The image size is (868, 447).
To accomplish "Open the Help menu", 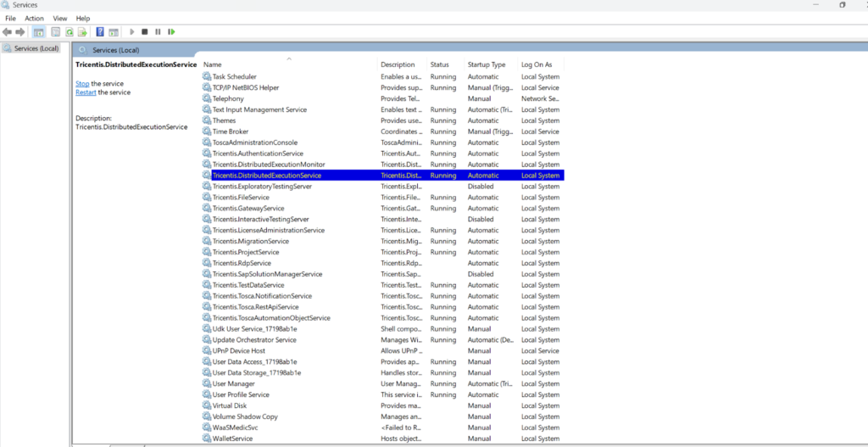I will point(83,19).
